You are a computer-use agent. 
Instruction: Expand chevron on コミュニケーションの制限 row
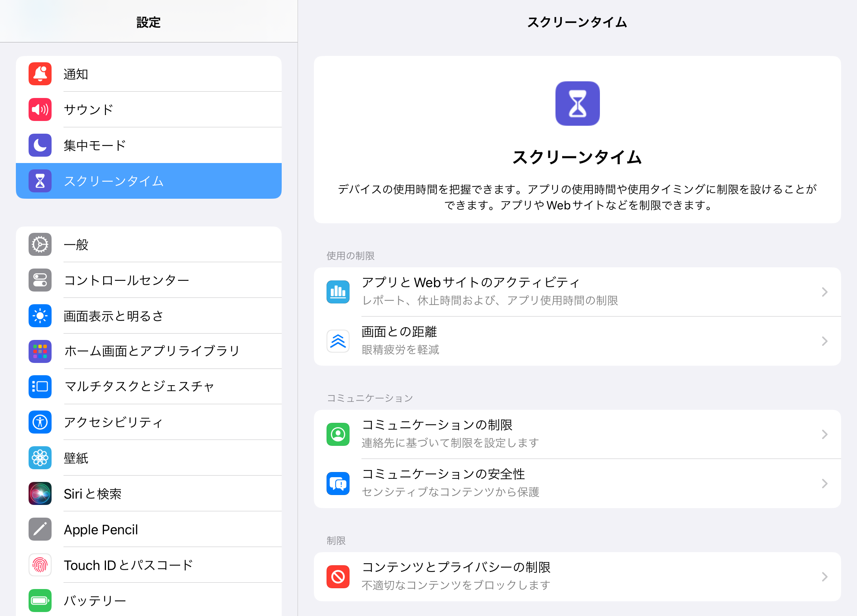[x=825, y=434]
